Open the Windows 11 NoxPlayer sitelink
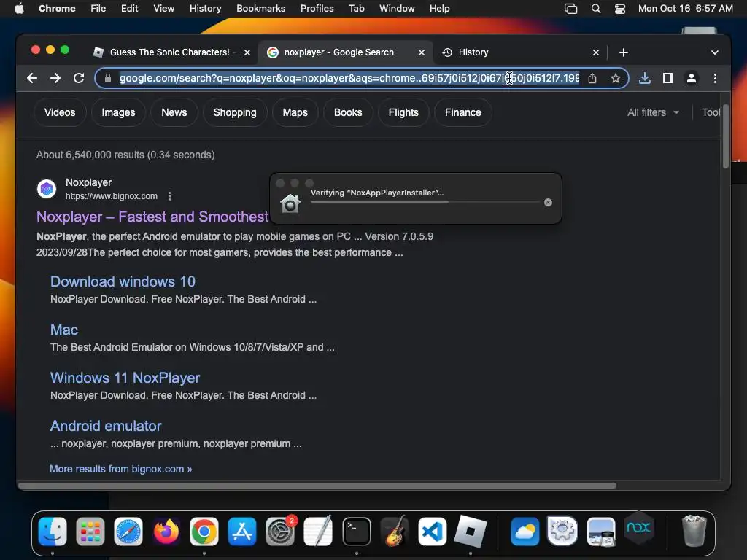The width and height of the screenshot is (747, 560). click(125, 378)
